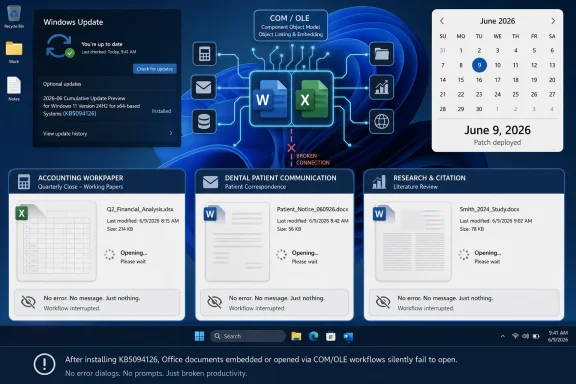Screen dimensions: 576x384
Task: Select June 1 in the calendar
Action: 461,50
